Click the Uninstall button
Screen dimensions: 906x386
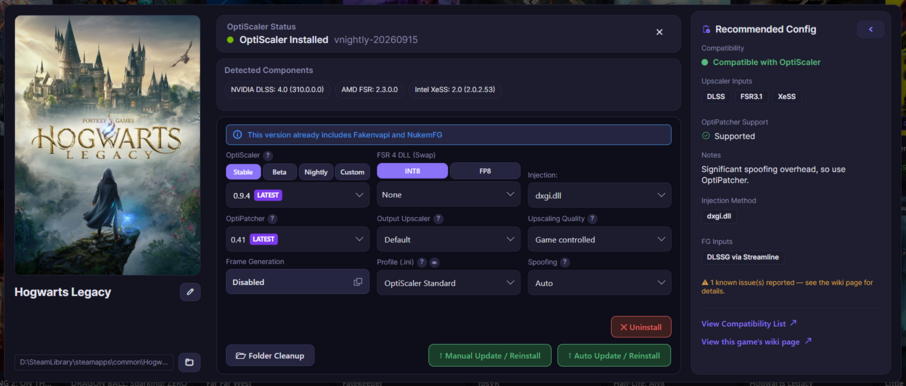641,327
